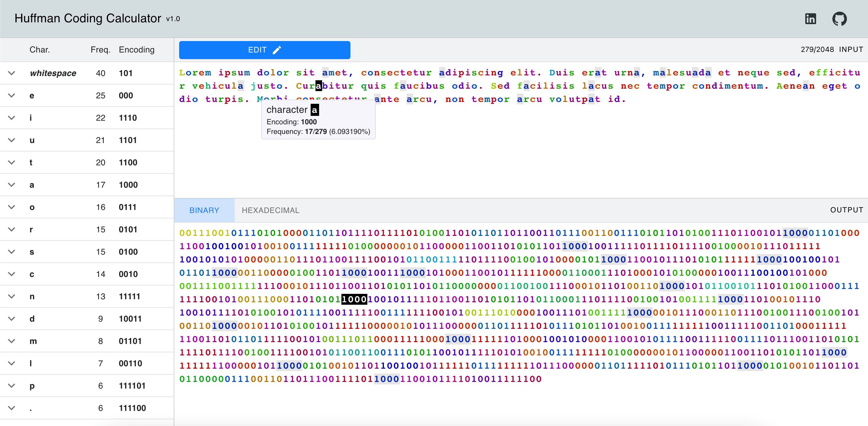Click the 'Freq.' column header
Viewport: 868px width, 426px height.
point(100,50)
